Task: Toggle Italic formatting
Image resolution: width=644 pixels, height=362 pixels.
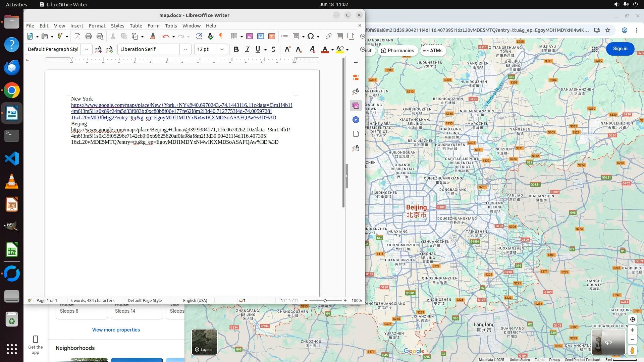Action: [x=248, y=50]
